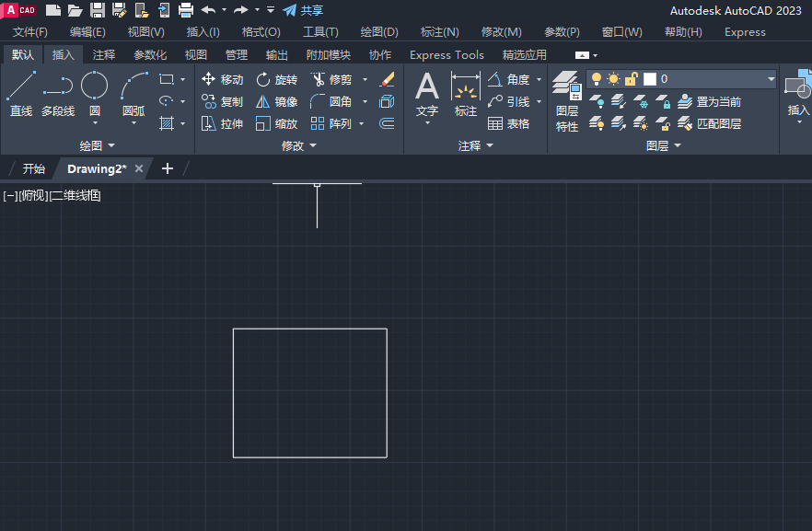Pick the 拉伸 (Stretch) tool
Image resolution: width=812 pixels, height=531 pixels.
coord(222,124)
